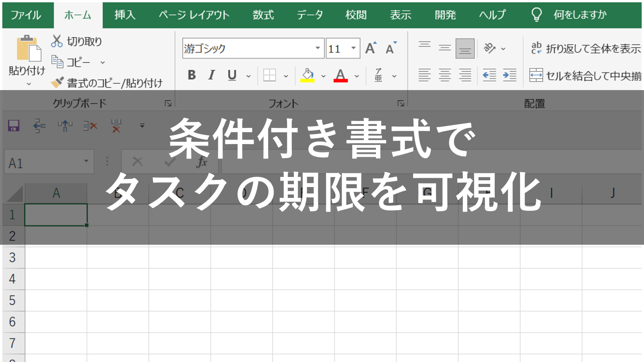Toggle underline formatting

(232, 75)
